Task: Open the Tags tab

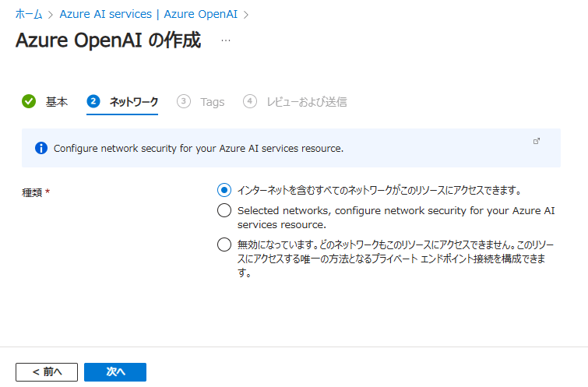Action: pyautogui.click(x=213, y=102)
